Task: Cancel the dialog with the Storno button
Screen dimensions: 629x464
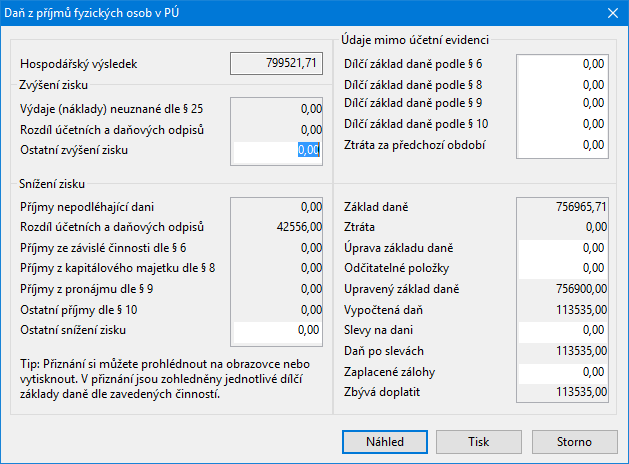Action: coord(574,442)
